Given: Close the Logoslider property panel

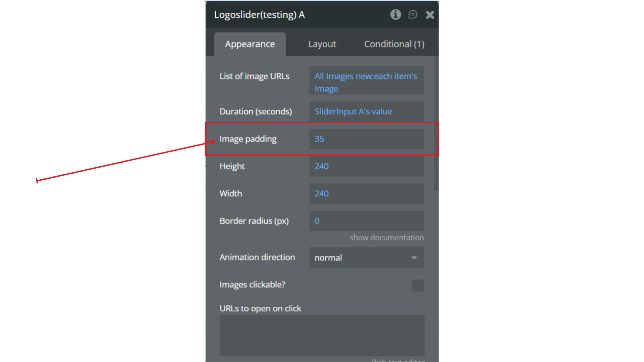Looking at the screenshot, I should pyautogui.click(x=430, y=15).
